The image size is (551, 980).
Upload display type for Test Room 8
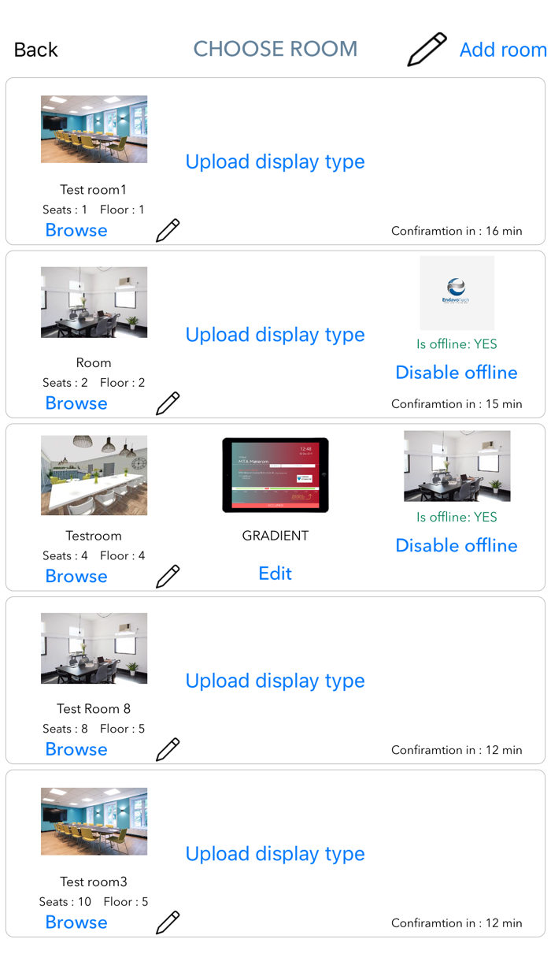tap(275, 681)
